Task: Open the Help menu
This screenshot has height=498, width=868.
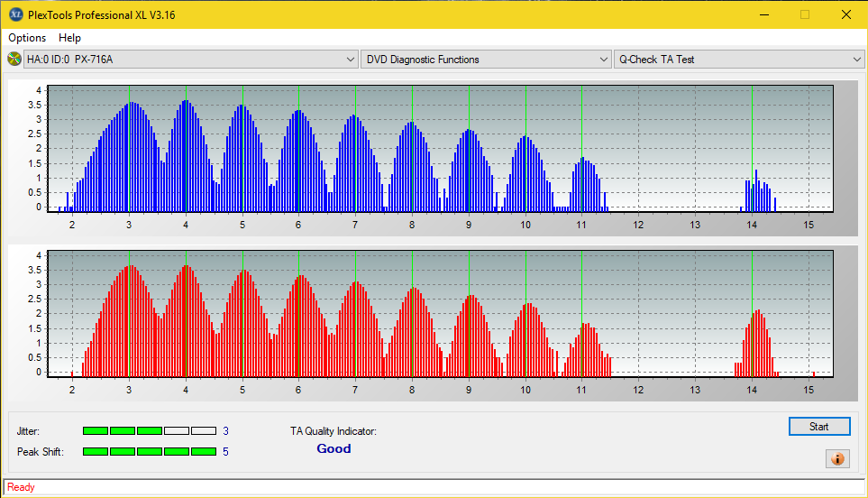Action: point(69,38)
